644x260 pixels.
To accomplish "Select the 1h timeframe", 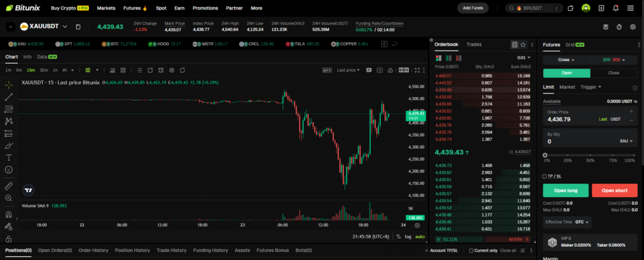I will click(55, 71).
